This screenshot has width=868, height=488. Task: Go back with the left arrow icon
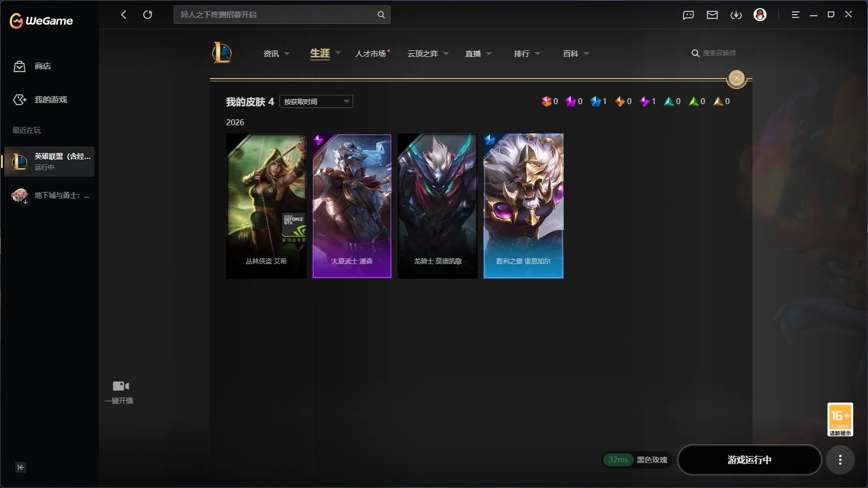coord(124,15)
